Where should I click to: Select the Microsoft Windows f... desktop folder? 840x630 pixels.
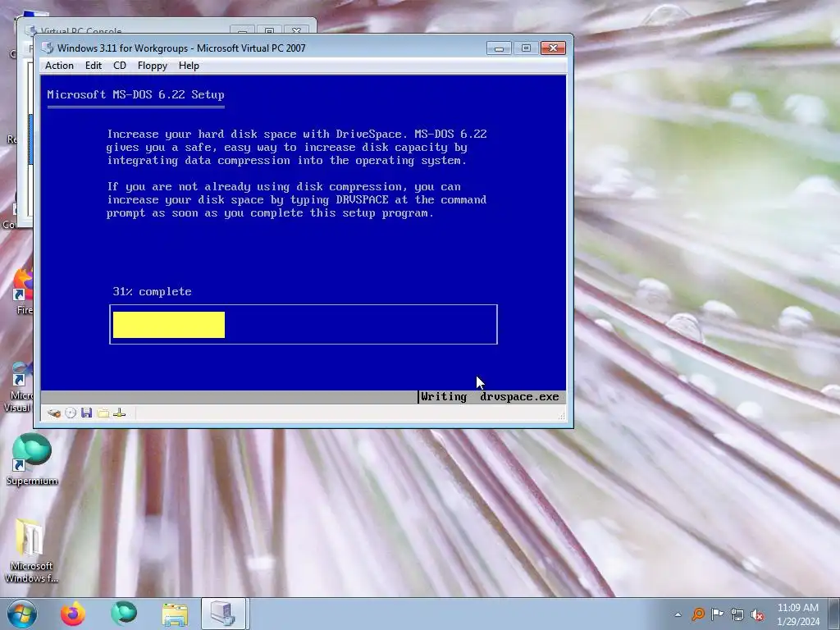pos(31,550)
